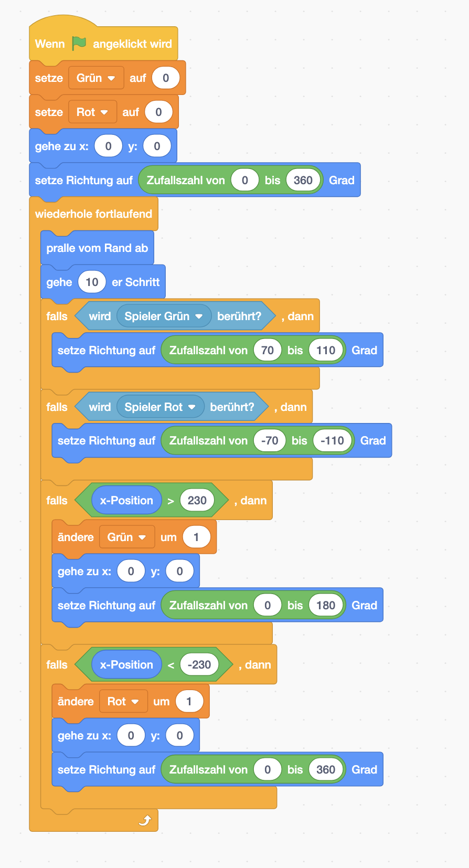Click the 10 steps input in the gehe block
The image size is (469, 868).
tap(92, 282)
